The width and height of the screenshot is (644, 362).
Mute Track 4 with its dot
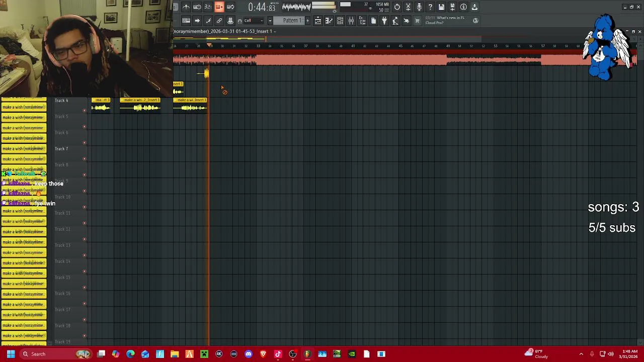(x=85, y=111)
